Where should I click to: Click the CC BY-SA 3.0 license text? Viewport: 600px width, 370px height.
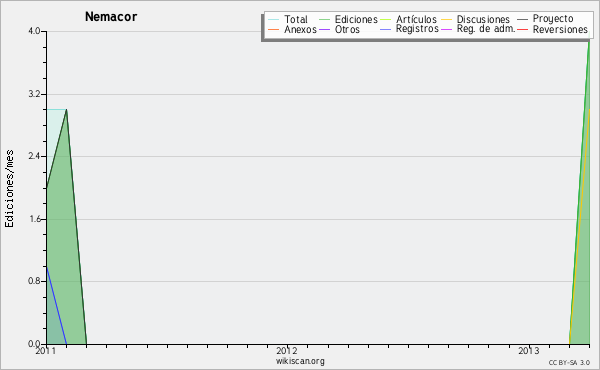pyautogui.click(x=569, y=362)
